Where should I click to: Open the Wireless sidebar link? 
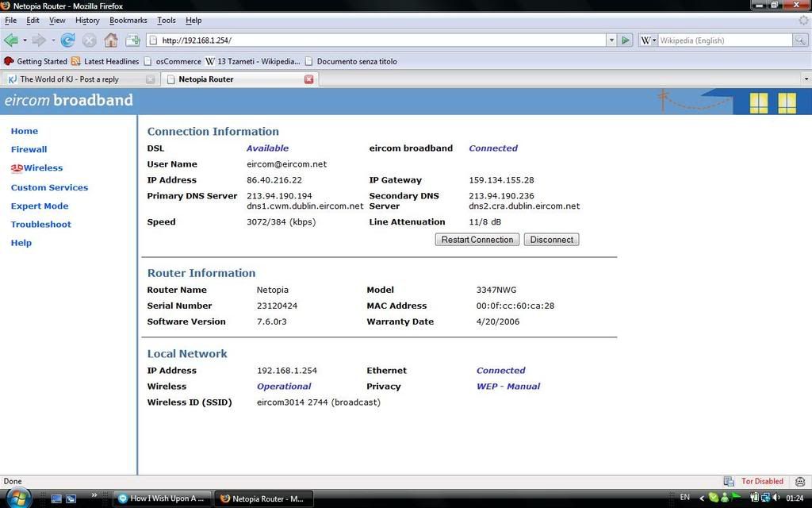[36, 168]
